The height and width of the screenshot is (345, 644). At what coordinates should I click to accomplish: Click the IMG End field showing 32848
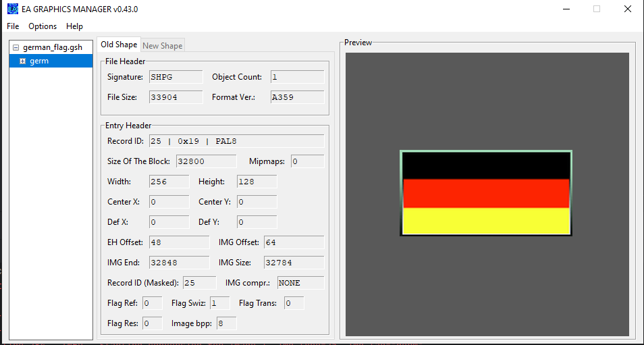coord(179,263)
